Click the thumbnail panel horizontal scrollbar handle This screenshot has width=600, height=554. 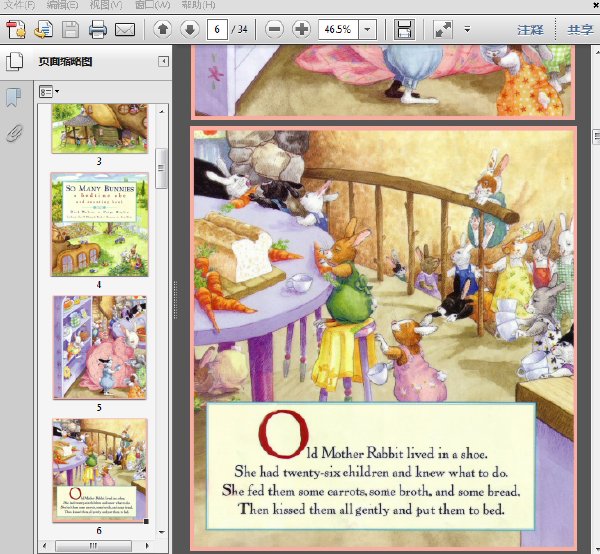click(93, 546)
